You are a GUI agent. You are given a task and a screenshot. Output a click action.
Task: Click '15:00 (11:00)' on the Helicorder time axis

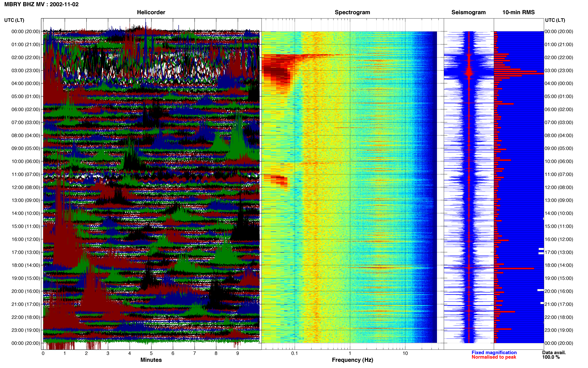26,226
